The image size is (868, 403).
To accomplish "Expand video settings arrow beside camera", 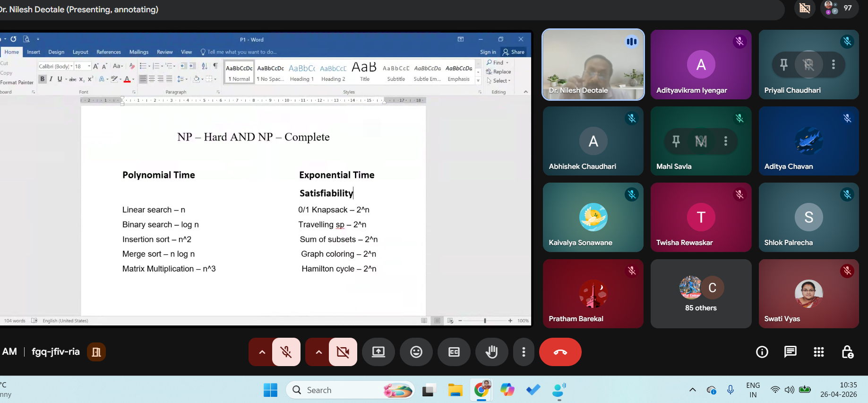I will 318,352.
